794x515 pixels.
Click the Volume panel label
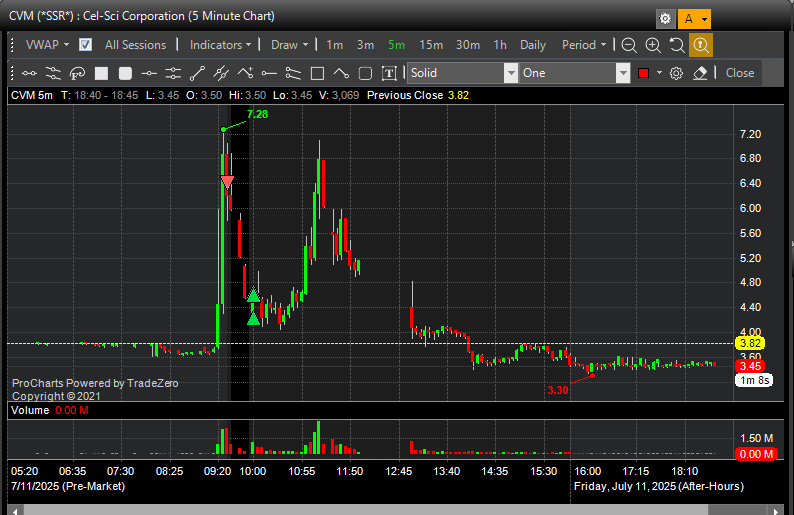click(x=30, y=410)
